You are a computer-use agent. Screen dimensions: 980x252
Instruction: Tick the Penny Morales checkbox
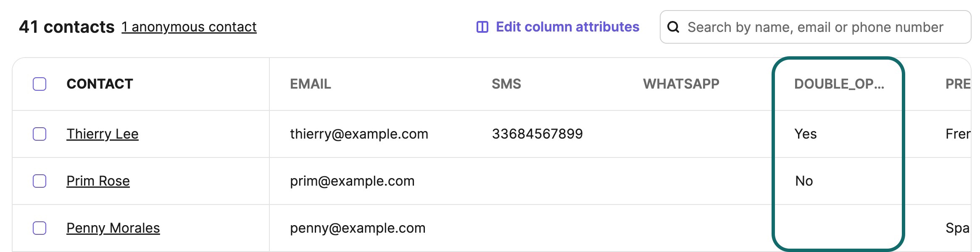(x=40, y=228)
